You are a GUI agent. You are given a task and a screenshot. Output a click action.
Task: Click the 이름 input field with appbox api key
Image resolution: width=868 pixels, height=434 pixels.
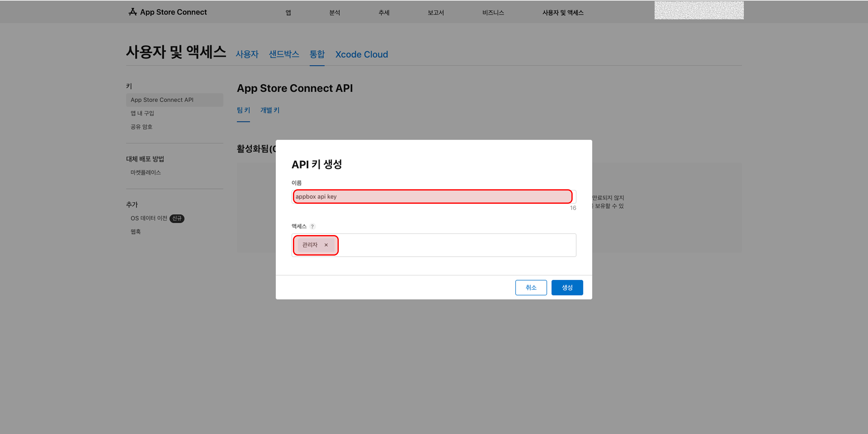(x=433, y=197)
